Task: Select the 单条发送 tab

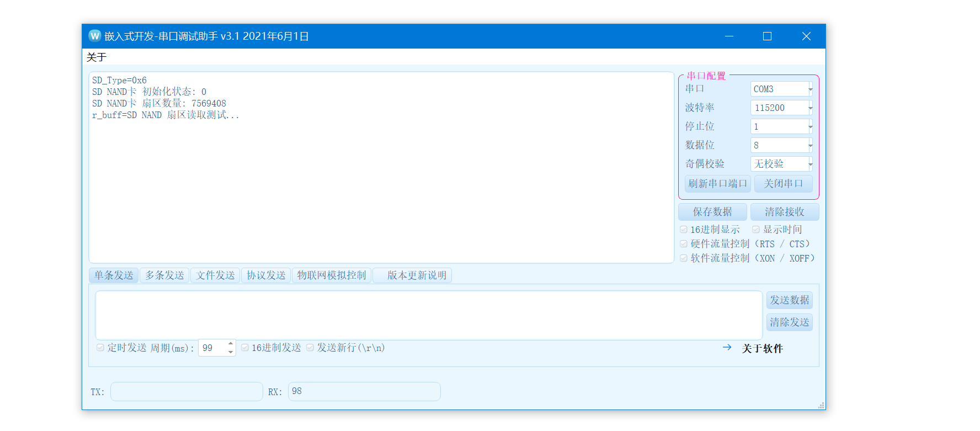Action: 114,275
